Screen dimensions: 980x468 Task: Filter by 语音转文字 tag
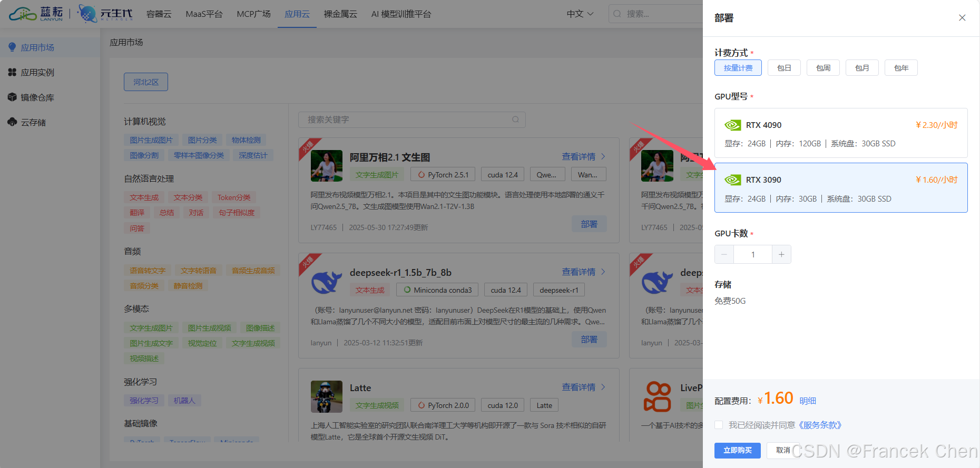point(148,271)
